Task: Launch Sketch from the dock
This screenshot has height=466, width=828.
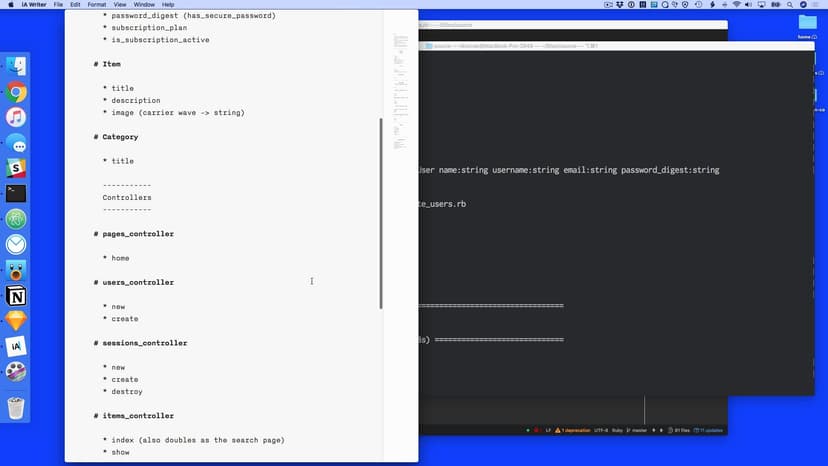Action: 16,321
